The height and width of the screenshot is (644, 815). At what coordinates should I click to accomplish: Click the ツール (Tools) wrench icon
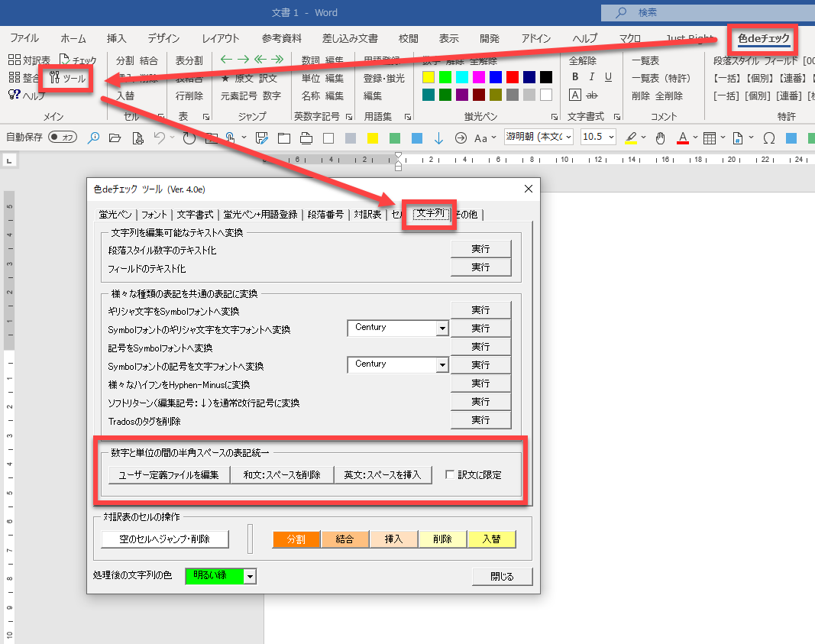click(x=55, y=78)
